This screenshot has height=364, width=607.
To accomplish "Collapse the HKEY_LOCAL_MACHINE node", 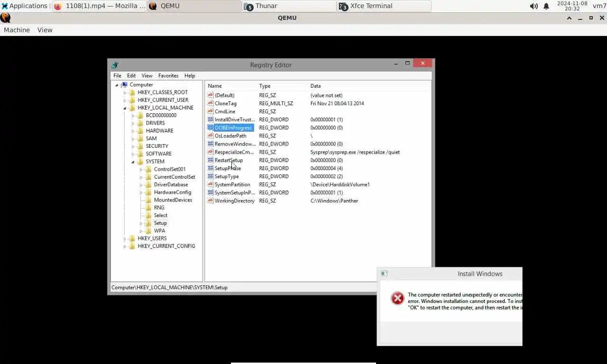I will point(125,108).
